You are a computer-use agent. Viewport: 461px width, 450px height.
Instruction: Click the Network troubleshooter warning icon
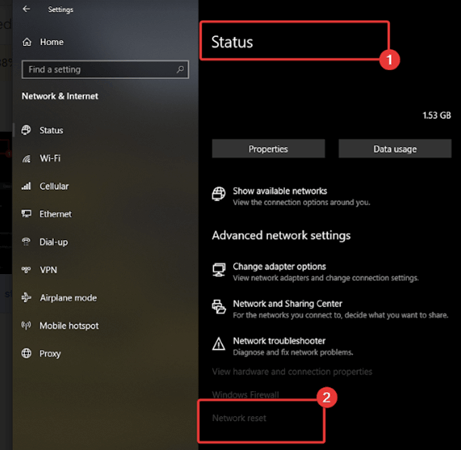(219, 344)
